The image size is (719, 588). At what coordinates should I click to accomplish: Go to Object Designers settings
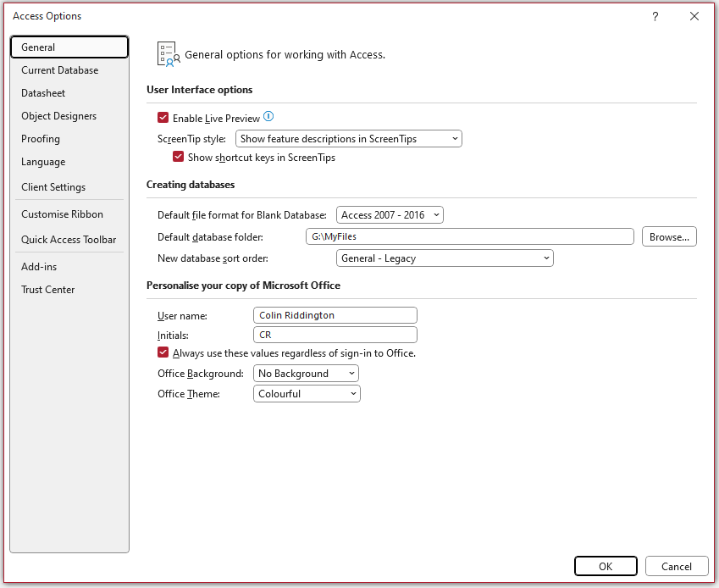(69, 116)
